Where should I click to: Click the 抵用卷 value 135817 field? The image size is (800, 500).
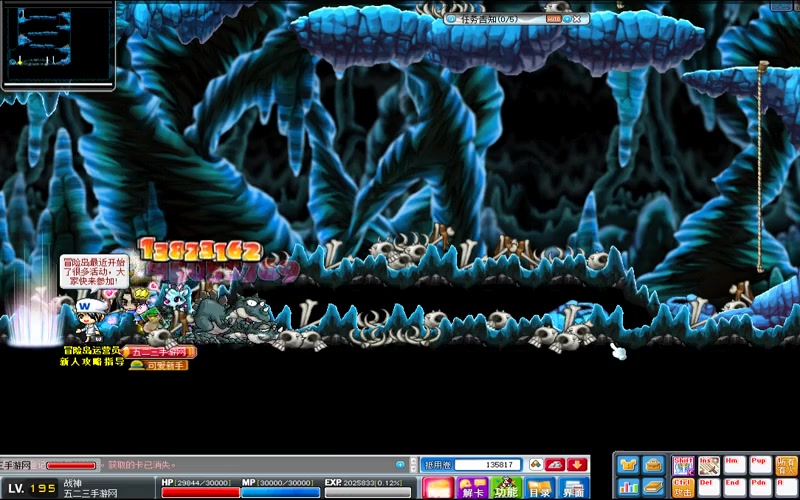(x=488, y=465)
